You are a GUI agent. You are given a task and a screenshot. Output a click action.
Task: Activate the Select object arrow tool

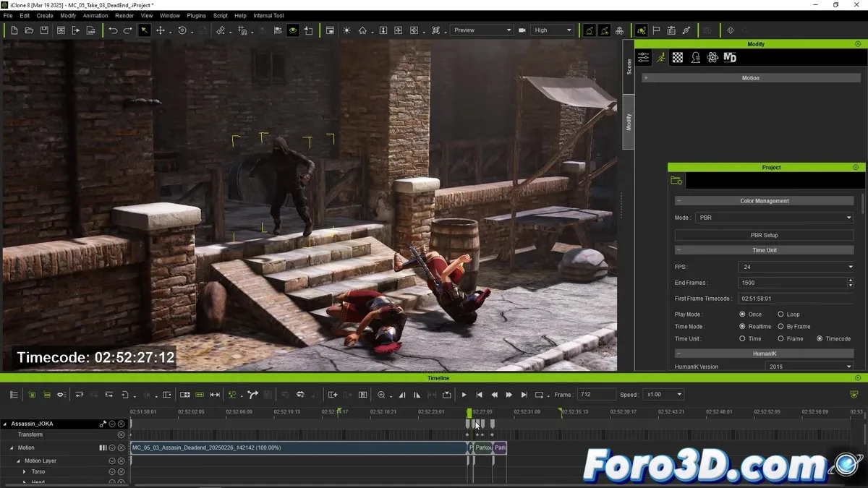(x=145, y=30)
